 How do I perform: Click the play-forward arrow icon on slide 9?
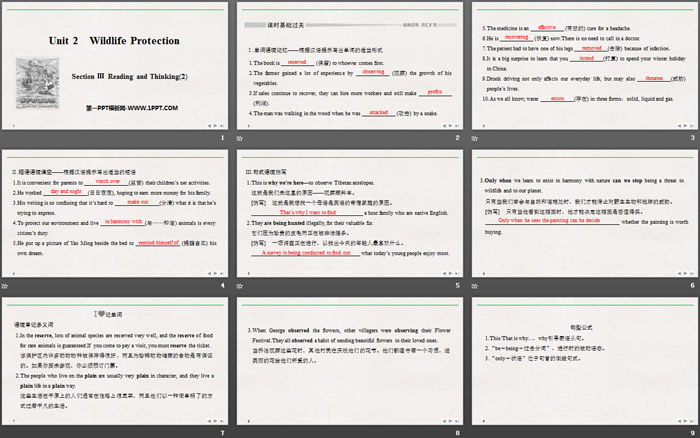pos(685,421)
